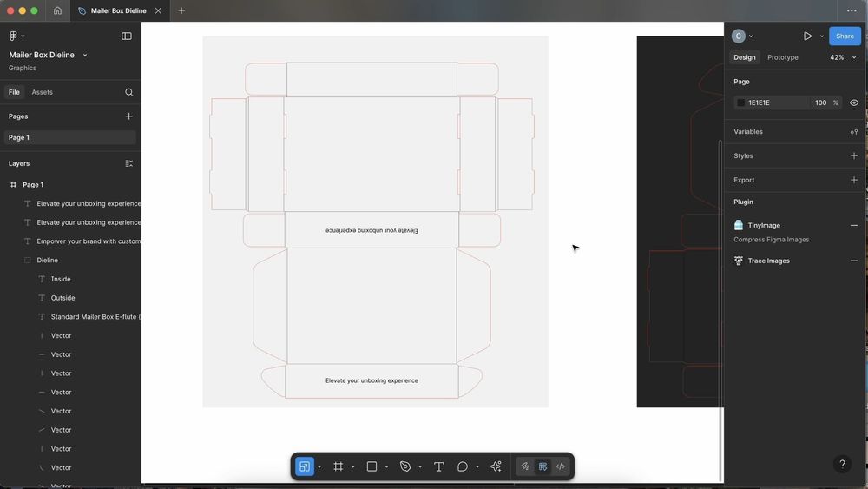This screenshot has height=489, width=868.
Task: Open the Help question mark button
Action: tap(841, 465)
